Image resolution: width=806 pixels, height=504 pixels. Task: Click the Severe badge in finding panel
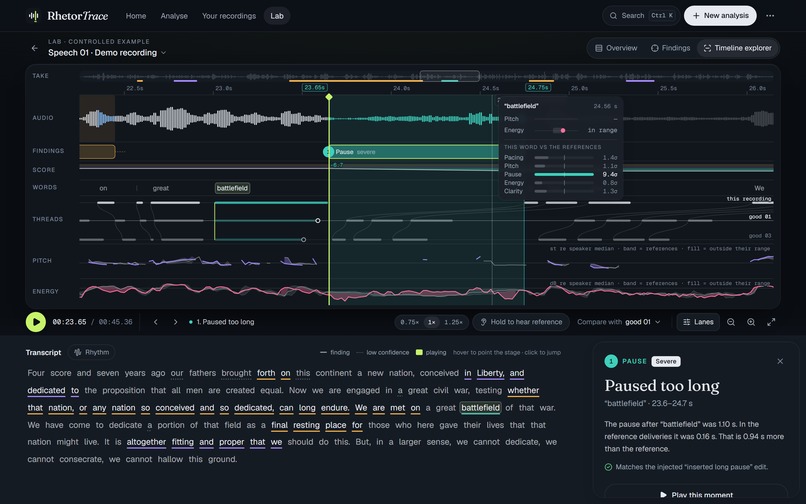point(666,361)
